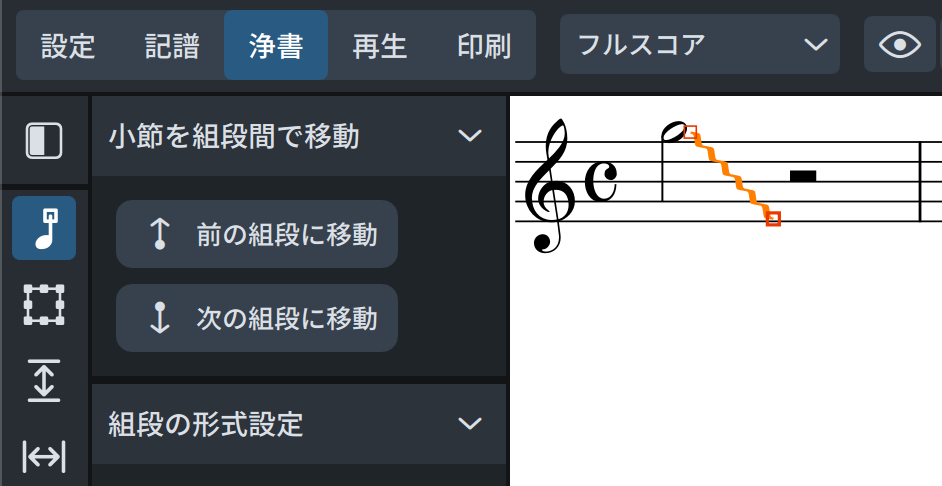Toggle the left panel visibility icon
The height and width of the screenshot is (486, 942).
pyautogui.click(x=43, y=141)
